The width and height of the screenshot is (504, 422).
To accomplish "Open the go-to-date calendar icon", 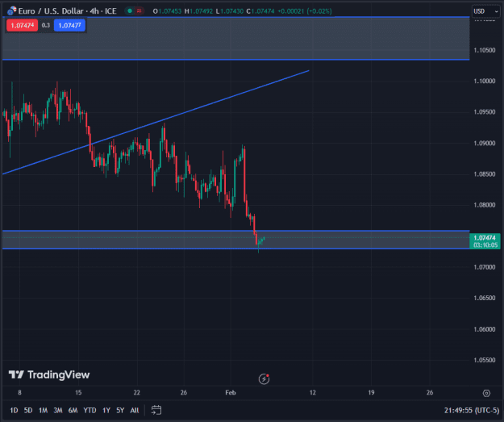I will pyautogui.click(x=156, y=410).
